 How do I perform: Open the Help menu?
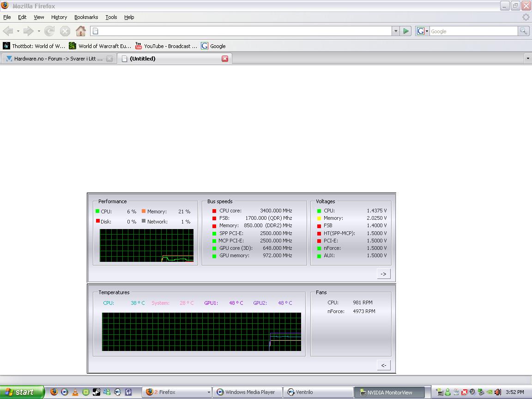tap(129, 17)
